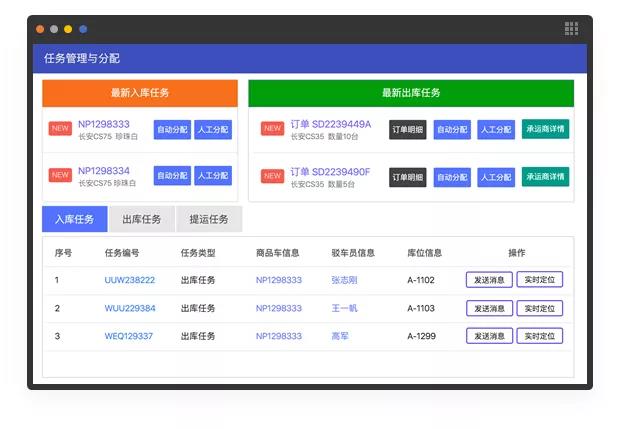The image size is (620, 429).
Task: Open 订单明细 for order SD2239449A
Action: 407,129
